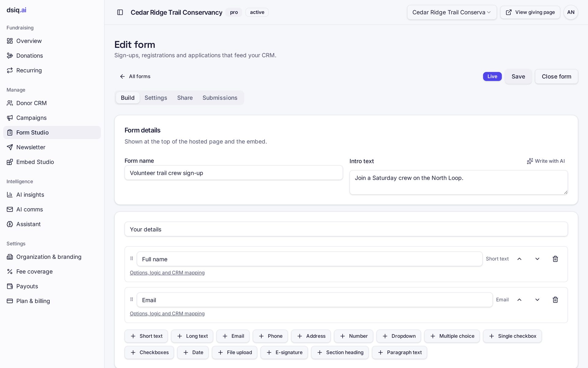Open Overview in sidebar
The width and height of the screenshot is (588, 368).
pyautogui.click(x=52, y=41)
